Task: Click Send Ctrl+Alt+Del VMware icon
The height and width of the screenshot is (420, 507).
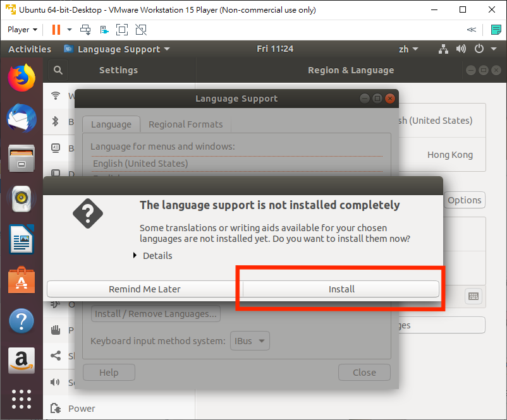Action: click(x=85, y=30)
